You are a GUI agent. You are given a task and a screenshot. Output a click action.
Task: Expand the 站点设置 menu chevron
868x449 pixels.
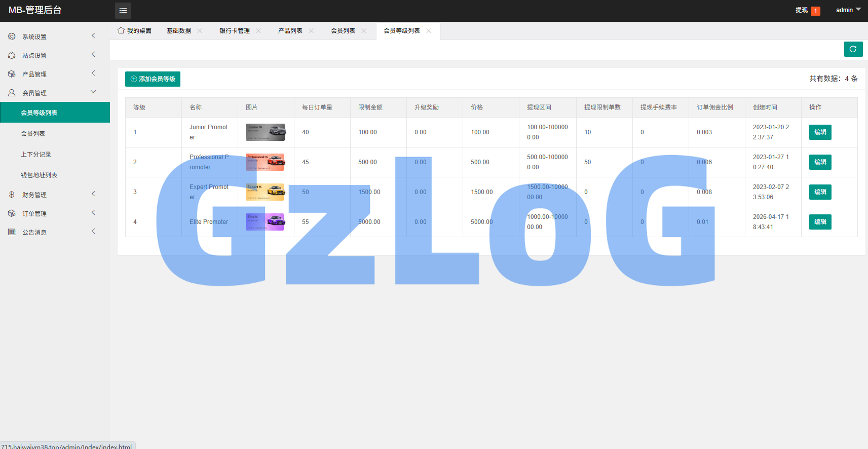tap(93, 54)
